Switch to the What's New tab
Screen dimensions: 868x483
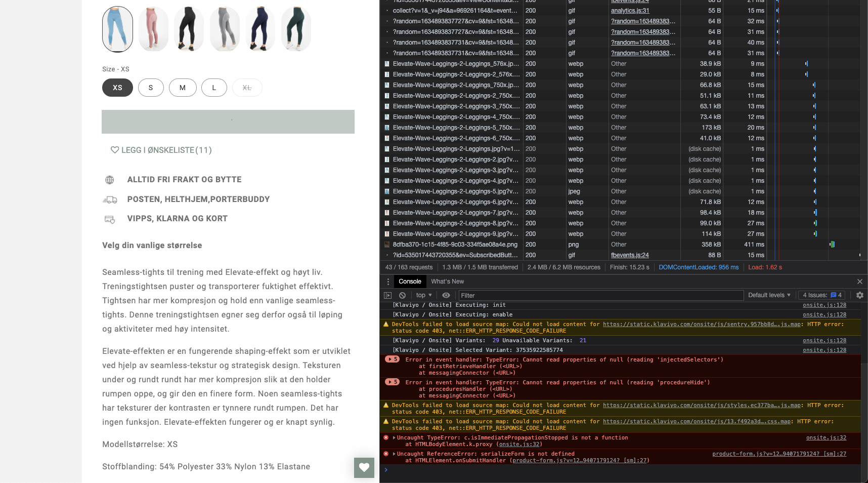pyautogui.click(x=447, y=281)
